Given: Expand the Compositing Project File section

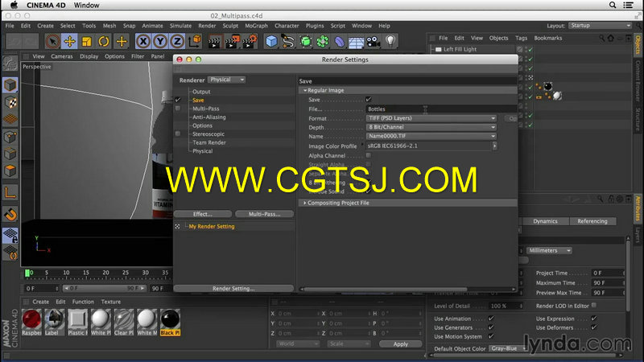Looking at the screenshot, I should click(x=305, y=203).
